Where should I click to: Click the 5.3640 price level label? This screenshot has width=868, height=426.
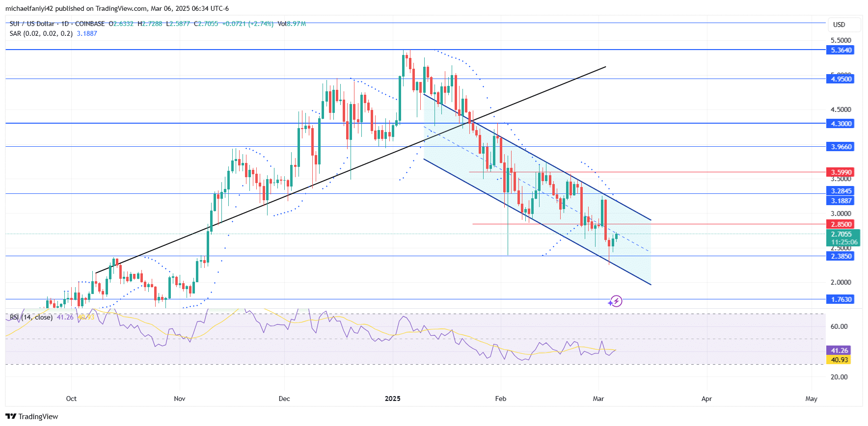tap(841, 50)
